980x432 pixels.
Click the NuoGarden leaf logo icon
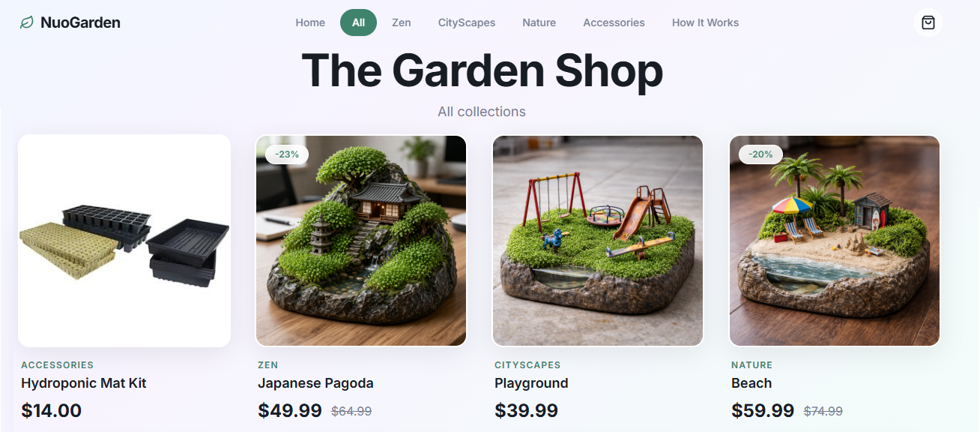tap(27, 22)
